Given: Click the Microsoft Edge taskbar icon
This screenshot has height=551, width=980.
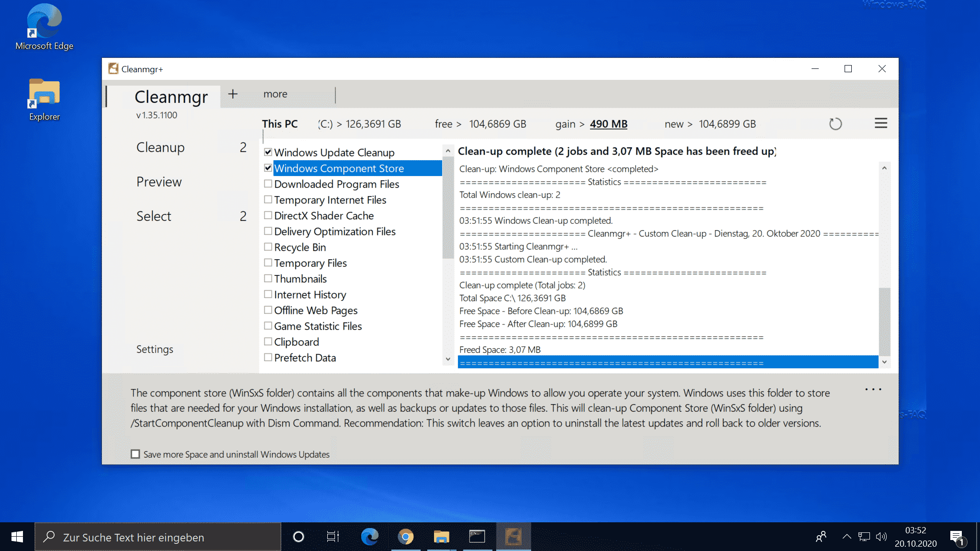Looking at the screenshot, I should [x=369, y=536].
